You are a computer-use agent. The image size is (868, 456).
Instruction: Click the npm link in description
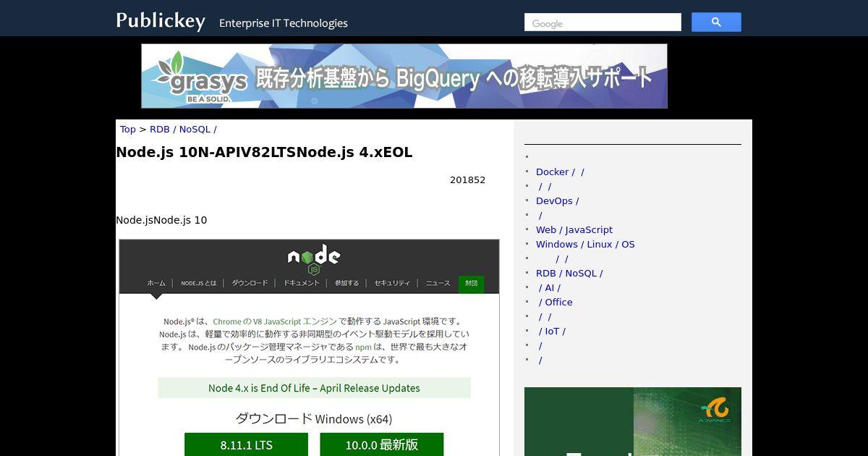(363, 347)
